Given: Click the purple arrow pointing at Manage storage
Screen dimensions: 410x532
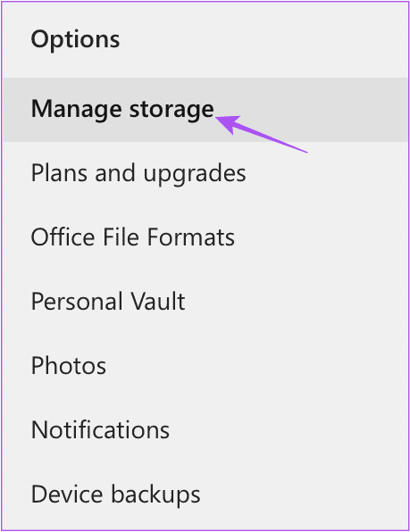Looking at the screenshot, I should click(262, 134).
